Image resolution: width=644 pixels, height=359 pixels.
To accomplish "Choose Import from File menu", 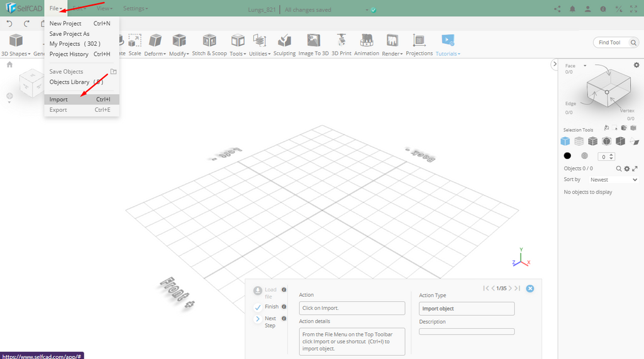I will (82, 99).
